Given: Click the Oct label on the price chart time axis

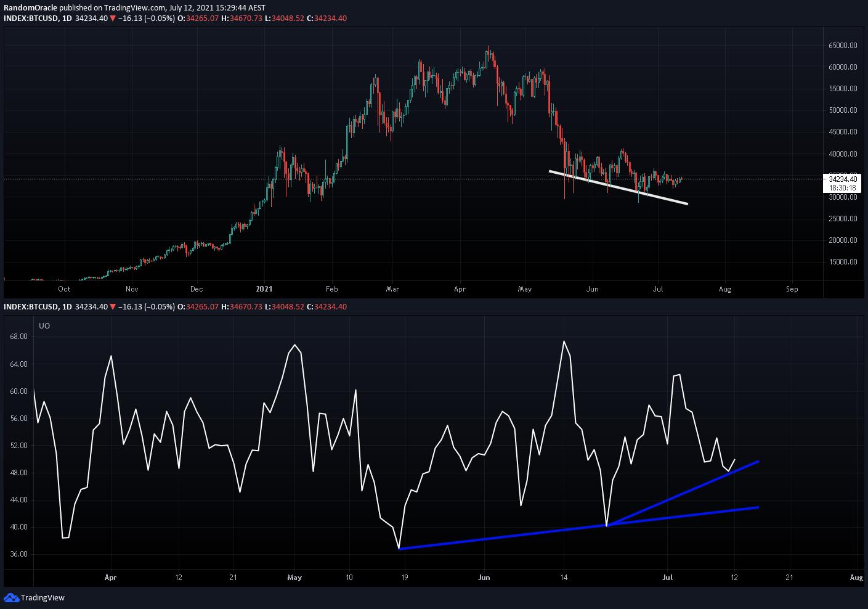Looking at the screenshot, I should (64, 289).
